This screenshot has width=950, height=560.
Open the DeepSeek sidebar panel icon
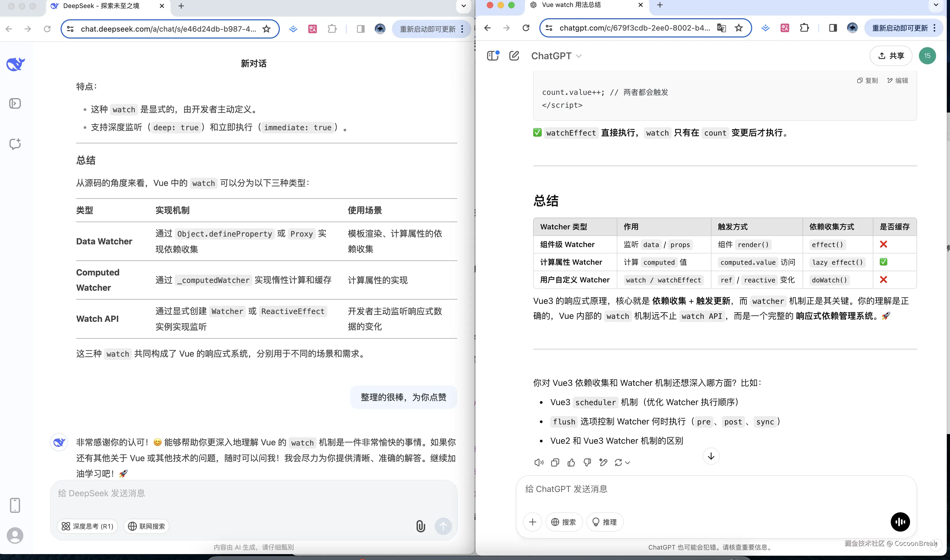(x=15, y=103)
